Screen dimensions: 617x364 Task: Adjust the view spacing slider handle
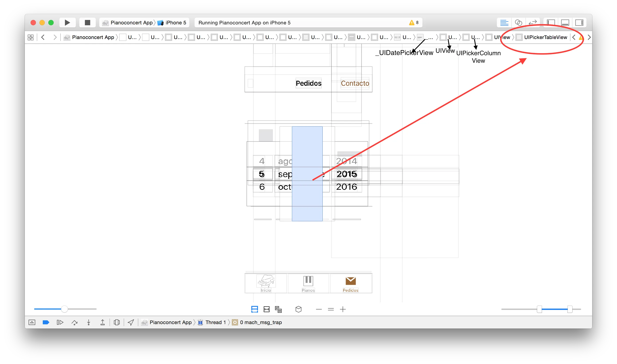(x=64, y=309)
